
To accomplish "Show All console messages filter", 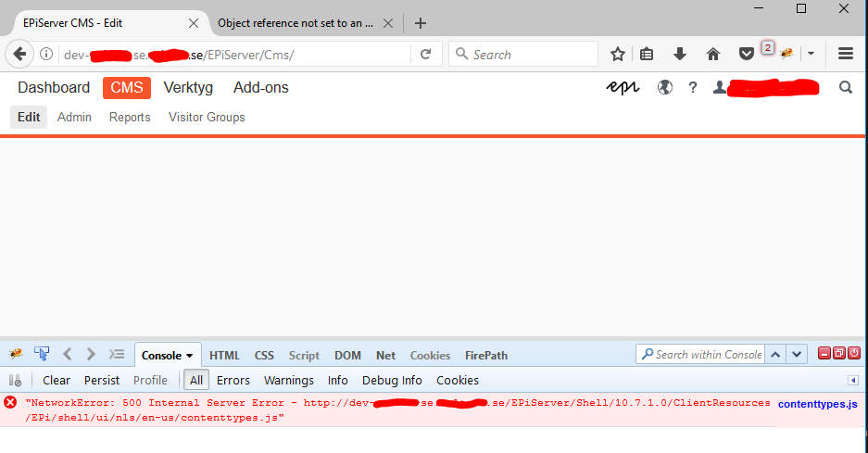I will click(x=196, y=381).
